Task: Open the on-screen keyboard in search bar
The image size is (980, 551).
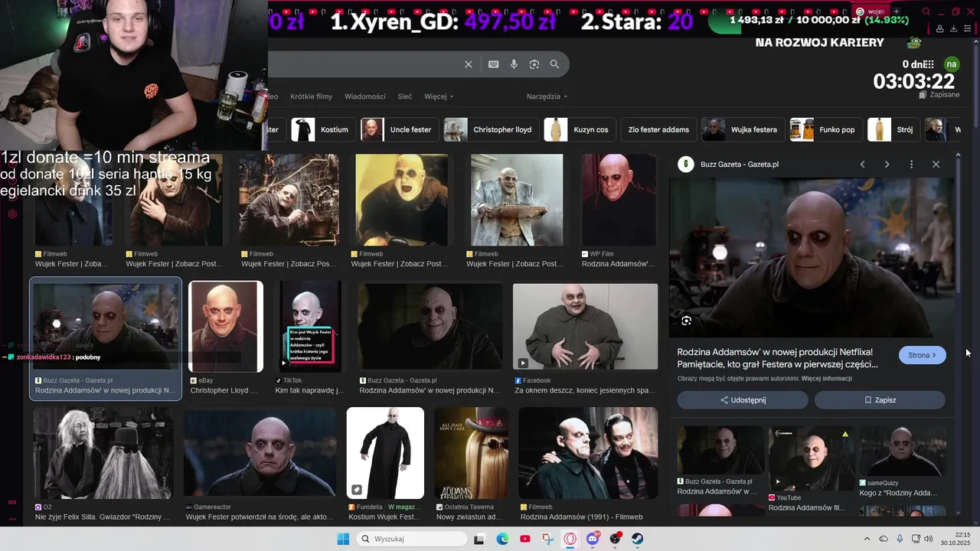Action: pyautogui.click(x=494, y=64)
